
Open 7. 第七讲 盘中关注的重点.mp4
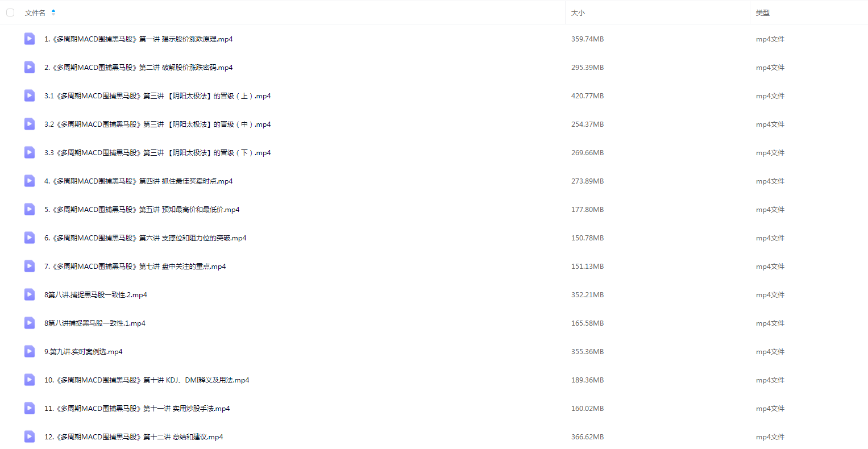(x=135, y=266)
